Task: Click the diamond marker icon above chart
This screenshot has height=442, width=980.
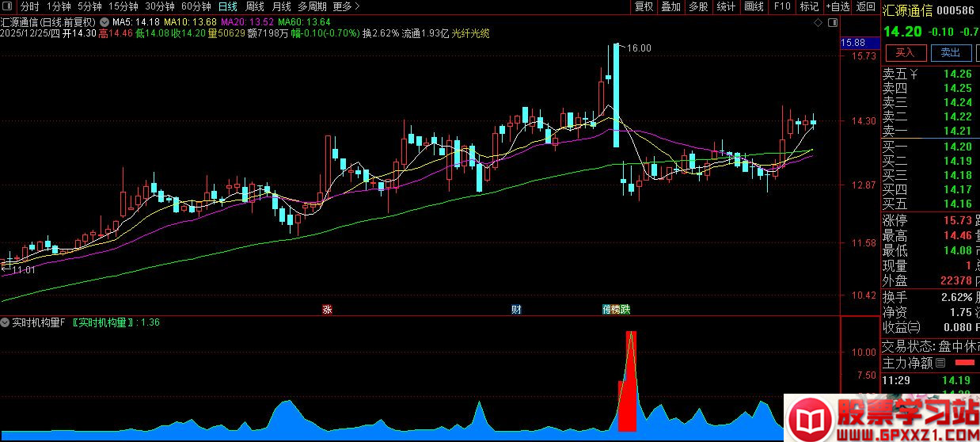Action: 819,23
